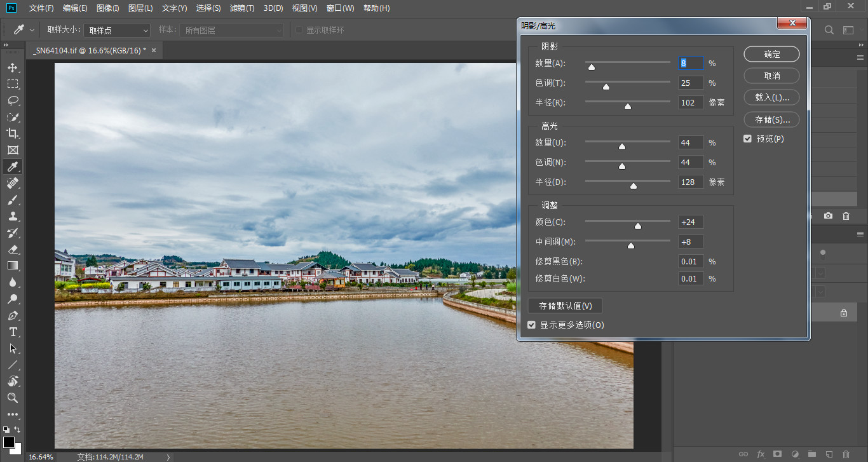
Task: Select the Hand tool
Action: pyautogui.click(x=13, y=381)
